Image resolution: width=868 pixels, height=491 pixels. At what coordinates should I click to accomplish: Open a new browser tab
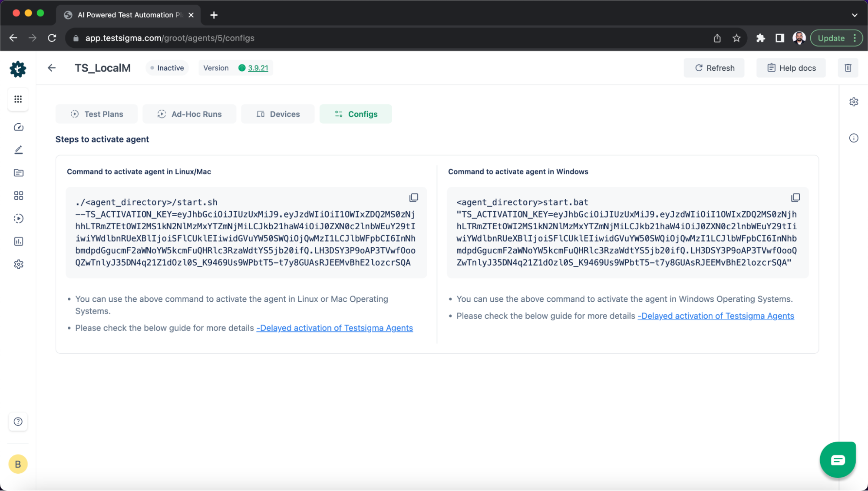(x=214, y=15)
